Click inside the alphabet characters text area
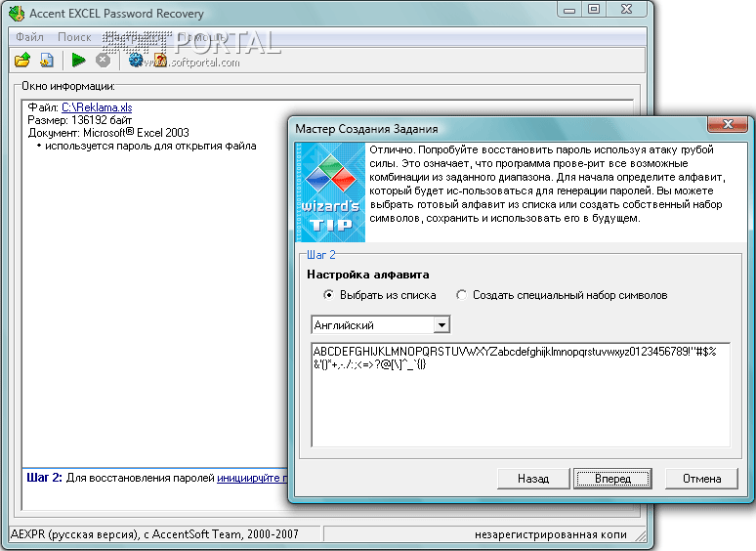Screen dimensions: 756x551 click(x=521, y=395)
